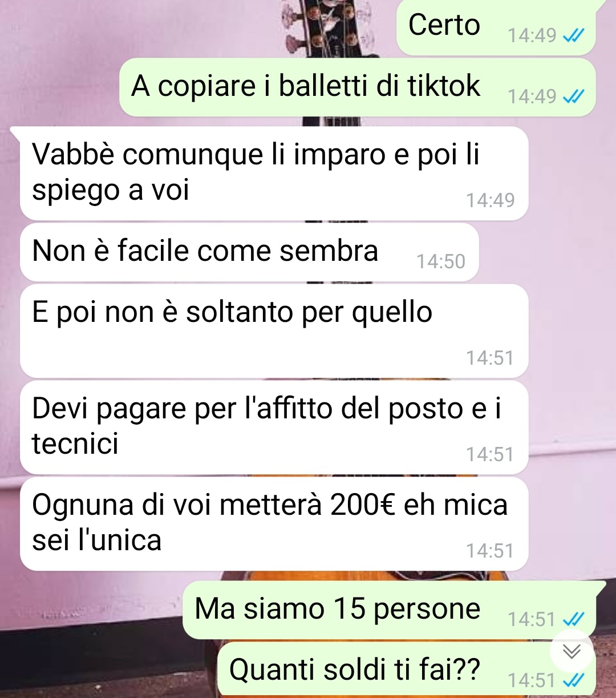This screenshot has height=698, width=616.
Task: Select the 'Ognuna di voi metterà 200€' message
Action: (x=274, y=524)
